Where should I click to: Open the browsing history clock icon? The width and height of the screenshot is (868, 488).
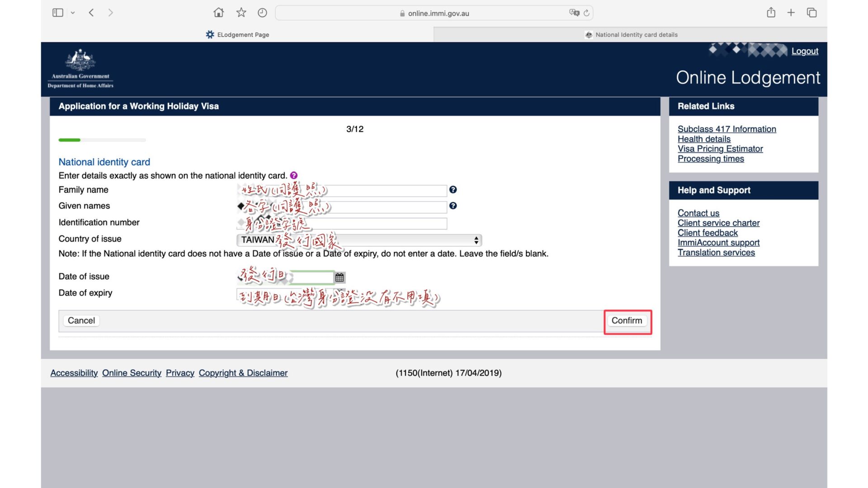(x=262, y=13)
